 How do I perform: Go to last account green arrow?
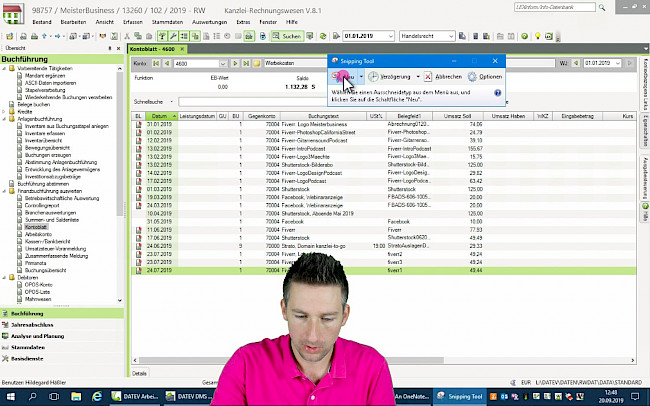pyautogui.click(x=246, y=63)
